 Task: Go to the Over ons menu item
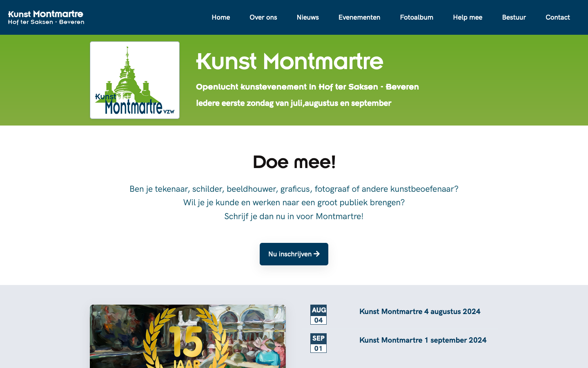[x=263, y=17]
